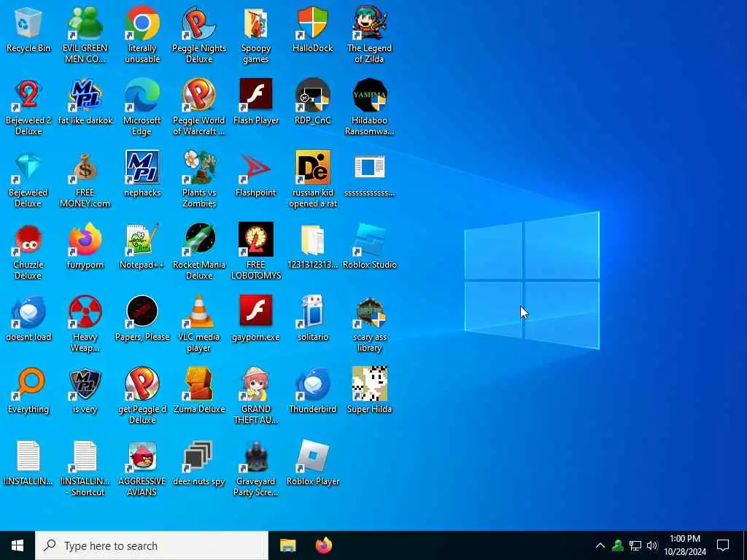This screenshot has width=747, height=560.
Task: Expand the hidden tray icons chevron
Action: click(600, 545)
